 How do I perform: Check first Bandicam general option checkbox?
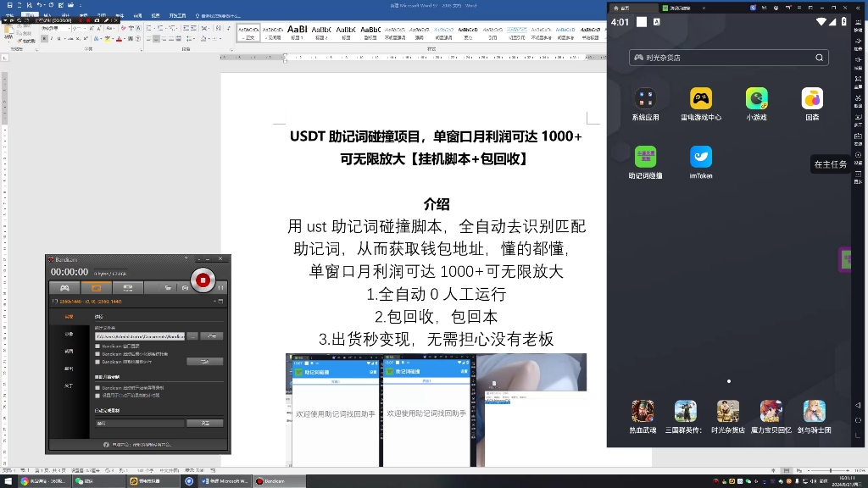pos(97,346)
